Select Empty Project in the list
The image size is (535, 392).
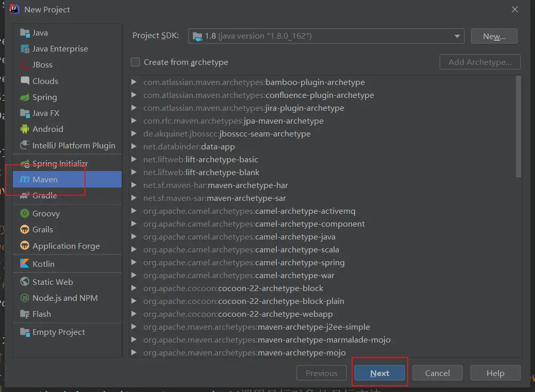click(58, 332)
